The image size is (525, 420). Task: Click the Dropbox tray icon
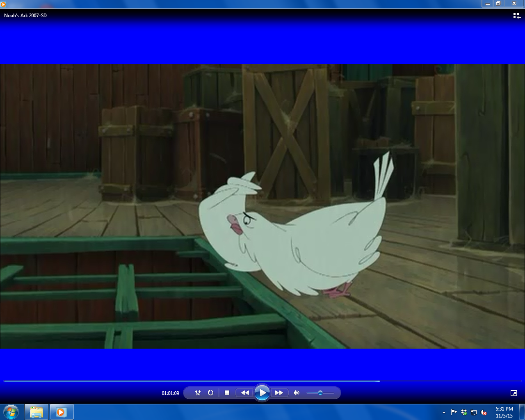[464, 412]
